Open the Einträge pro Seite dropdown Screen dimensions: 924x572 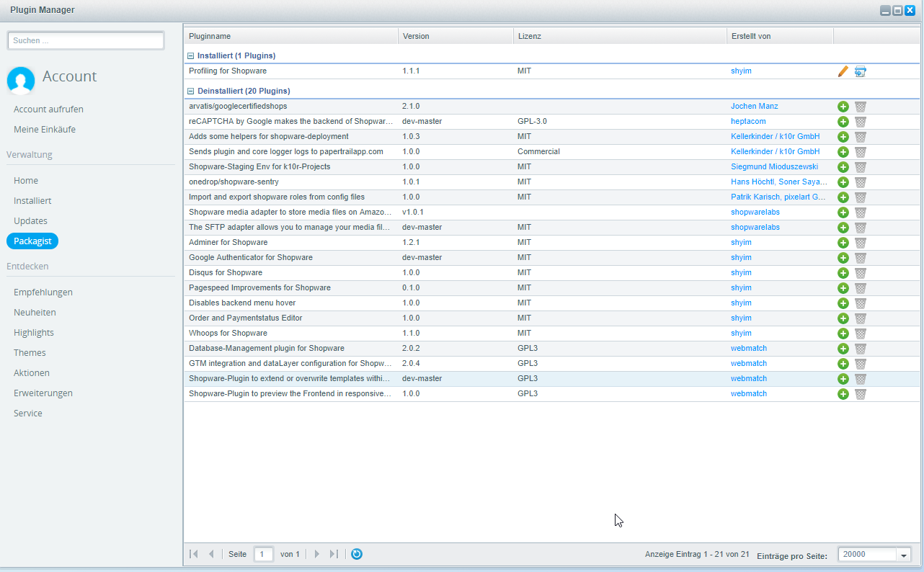904,555
